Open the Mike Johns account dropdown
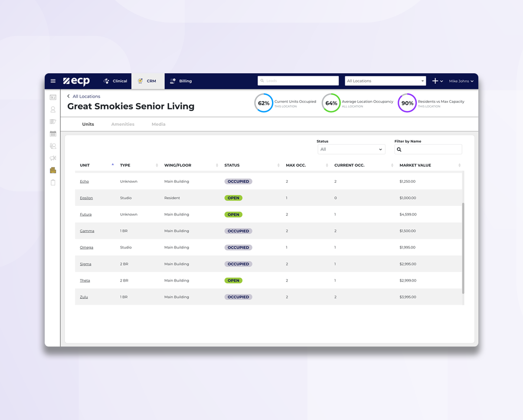Viewport: 523px width, 420px height. pos(461,81)
